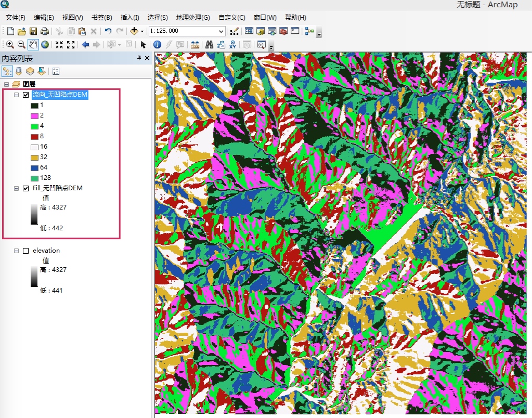Open the Measure ruler tool
Viewport: 532px width, 418px height.
point(195,45)
